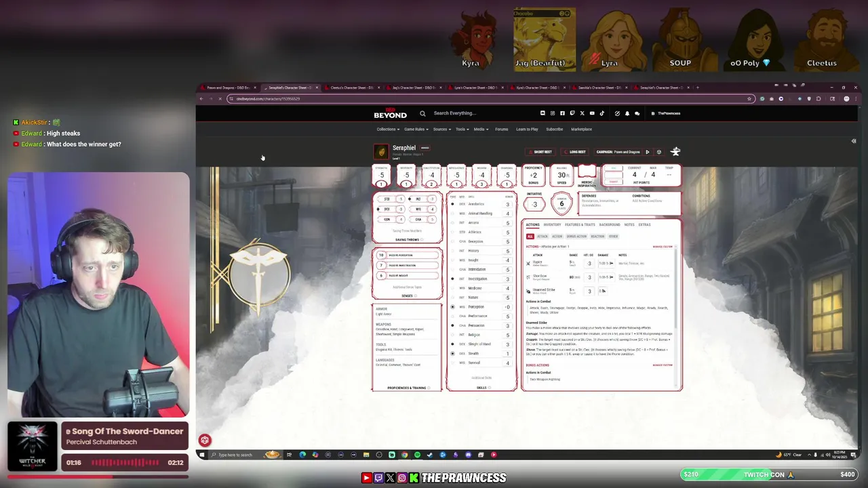Click the red dice roller button
This screenshot has height=488, width=868.
tap(205, 440)
